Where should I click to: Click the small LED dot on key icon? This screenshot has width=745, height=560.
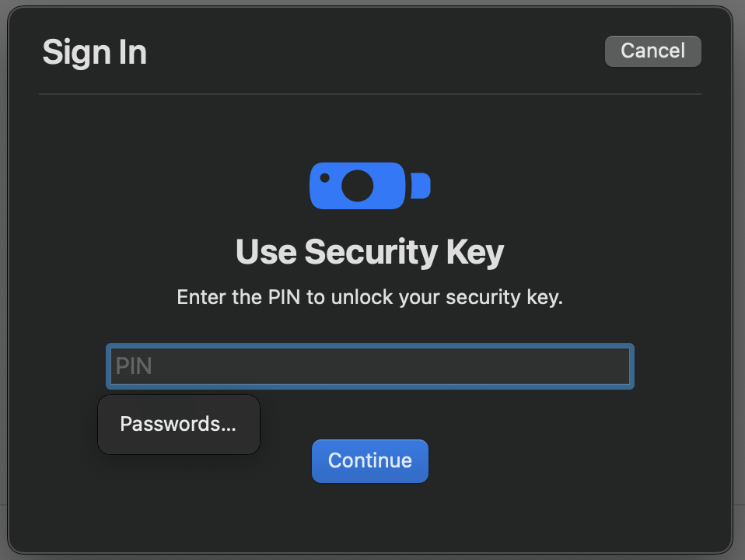pyautogui.click(x=325, y=178)
